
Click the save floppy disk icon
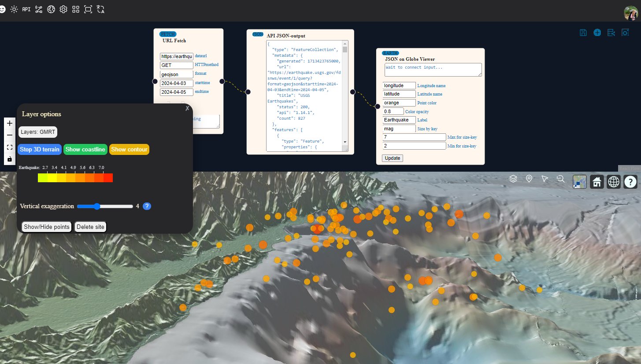(x=583, y=32)
